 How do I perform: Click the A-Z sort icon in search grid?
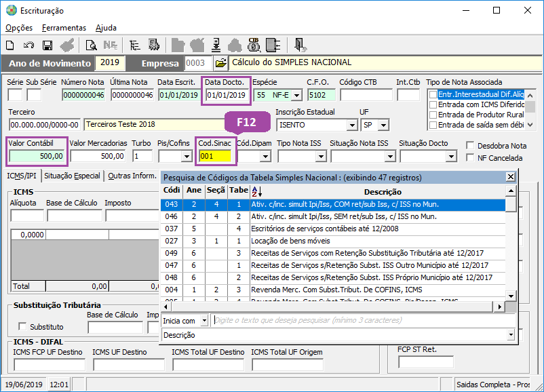pyautogui.click(x=256, y=191)
